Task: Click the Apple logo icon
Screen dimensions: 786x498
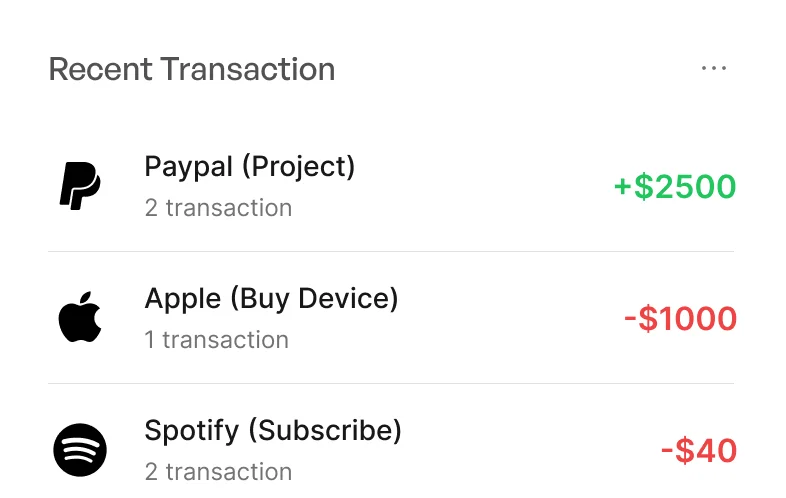Action: click(x=80, y=319)
